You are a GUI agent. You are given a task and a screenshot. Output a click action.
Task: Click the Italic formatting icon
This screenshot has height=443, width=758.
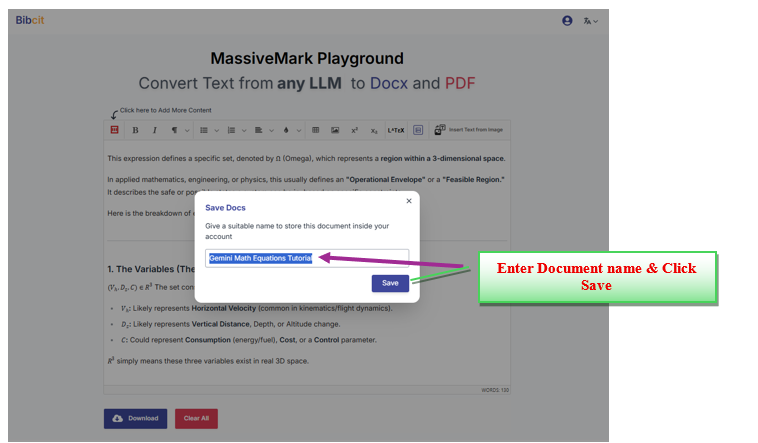154,130
